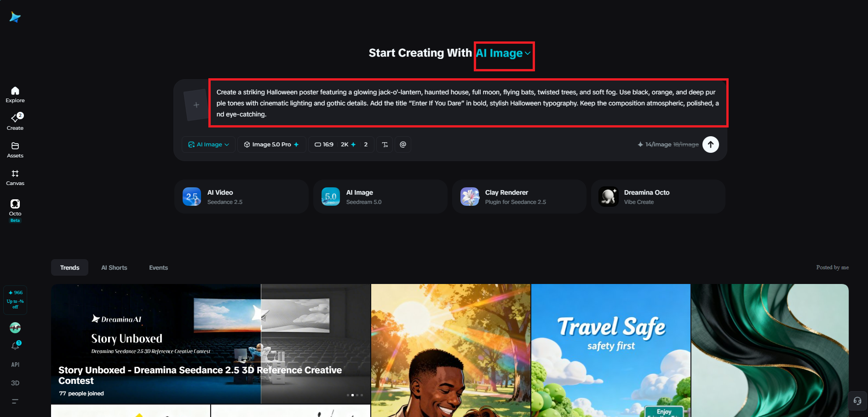This screenshot has height=417, width=868.
Task: Click the @ mention icon
Action: 403,145
